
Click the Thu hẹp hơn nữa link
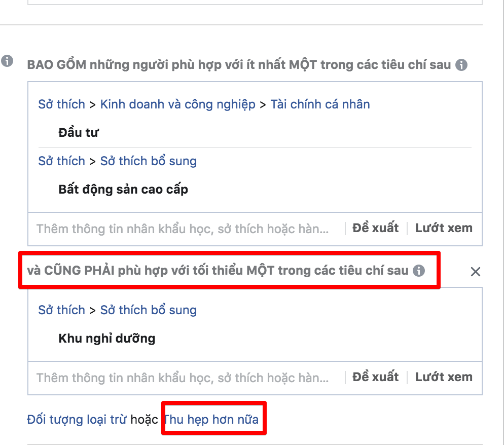pyautogui.click(x=211, y=419)
